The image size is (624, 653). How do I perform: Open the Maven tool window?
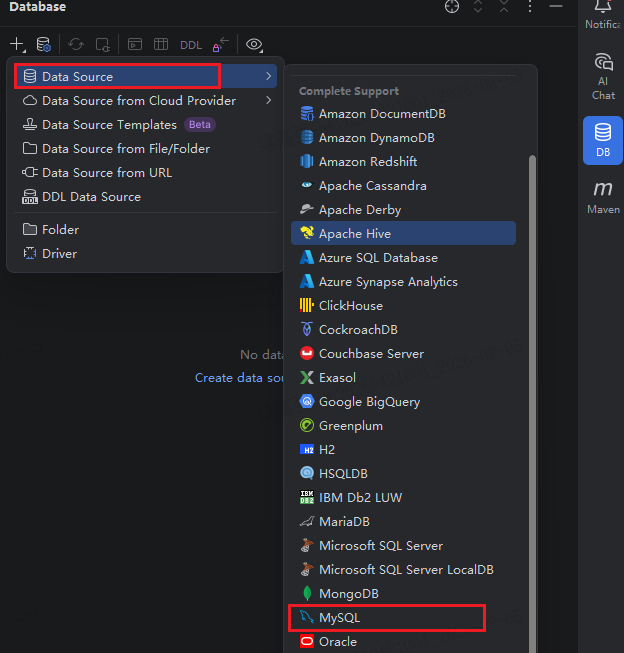(x=603, y=197)
